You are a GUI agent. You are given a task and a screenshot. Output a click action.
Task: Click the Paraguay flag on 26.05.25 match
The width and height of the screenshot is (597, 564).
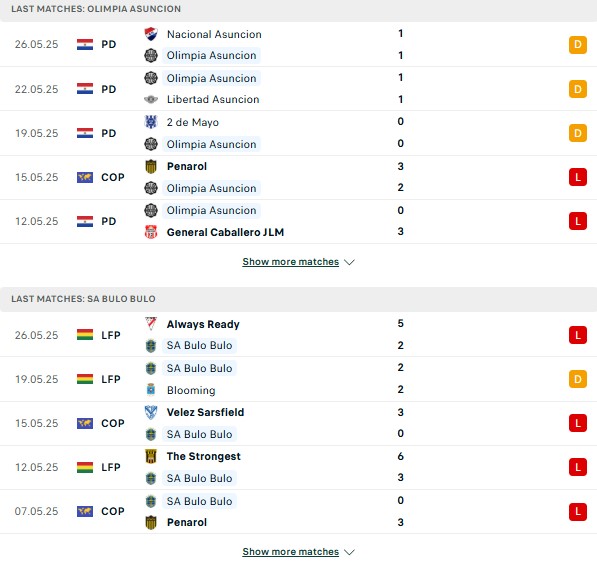pos(85,45)
